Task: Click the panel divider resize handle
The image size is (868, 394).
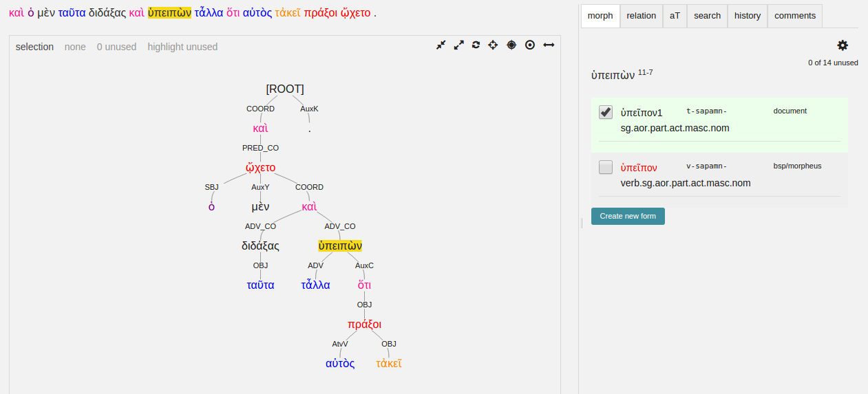Action: [582, 221]
